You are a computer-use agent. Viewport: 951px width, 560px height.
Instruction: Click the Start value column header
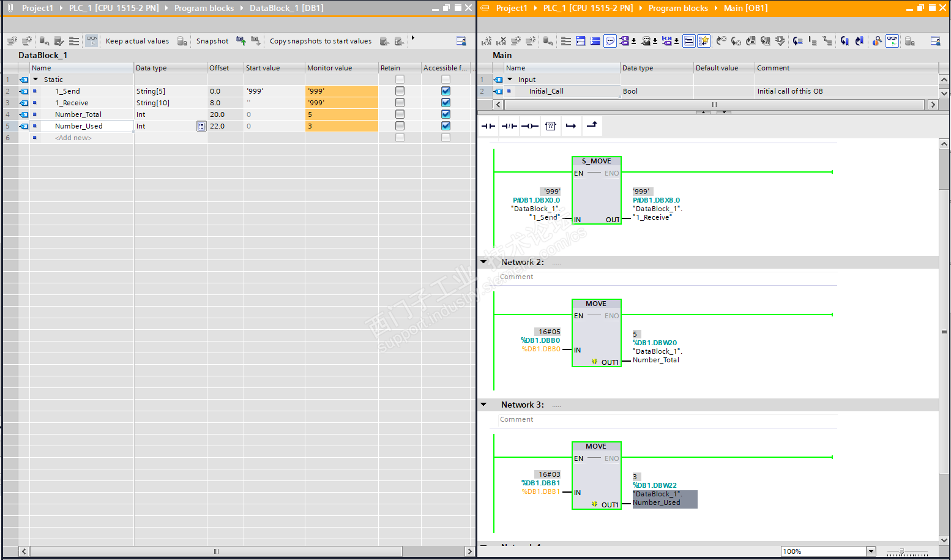click(274, 68)
